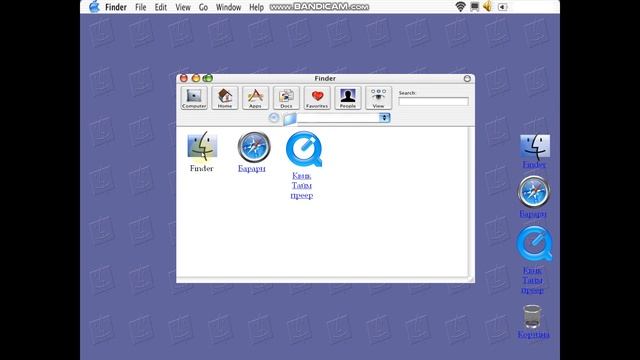This screenshot has height=360, width=640.
Task: Click the Finder face icon on the desktop
Action: (535, 147)
